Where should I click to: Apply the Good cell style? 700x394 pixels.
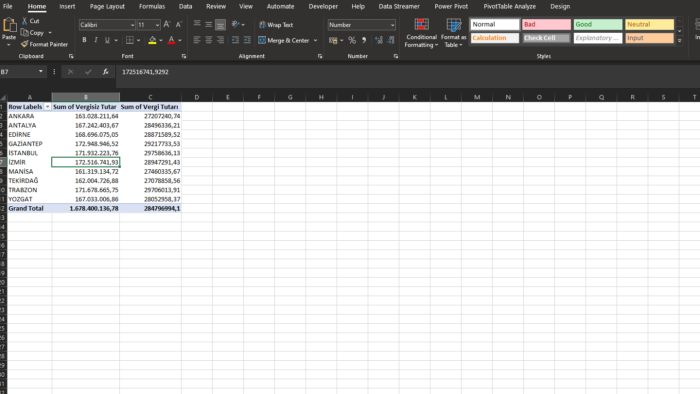(x=598, y=25)
